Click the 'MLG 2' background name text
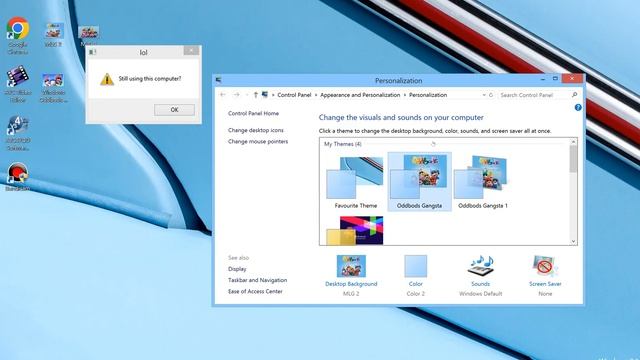The image size is (640, 360). pos(351,293)
